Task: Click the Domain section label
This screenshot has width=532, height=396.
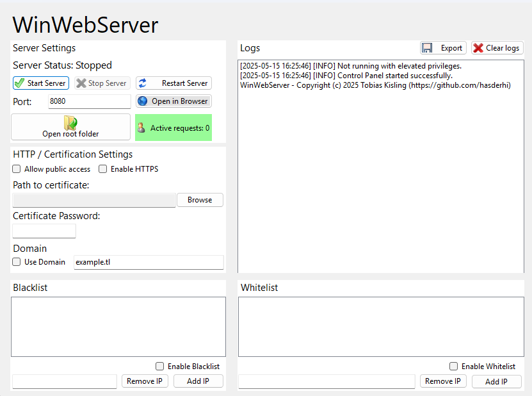Action: click(30, 249)
